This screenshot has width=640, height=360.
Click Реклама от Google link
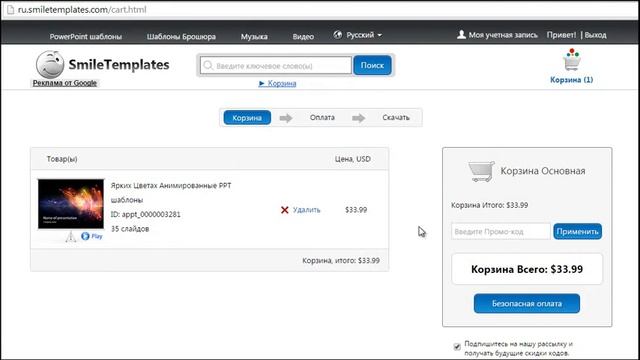click(x=64, y=83)
